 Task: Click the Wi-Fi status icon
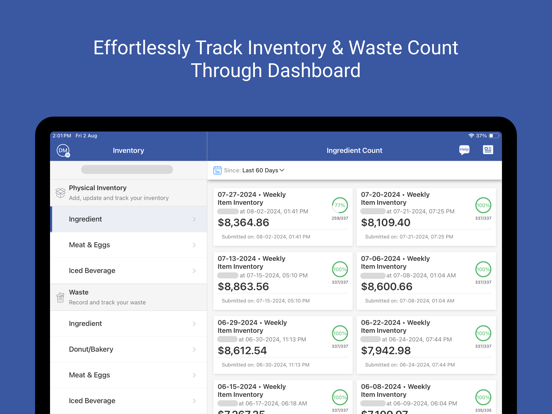click(x=471, y=136)
